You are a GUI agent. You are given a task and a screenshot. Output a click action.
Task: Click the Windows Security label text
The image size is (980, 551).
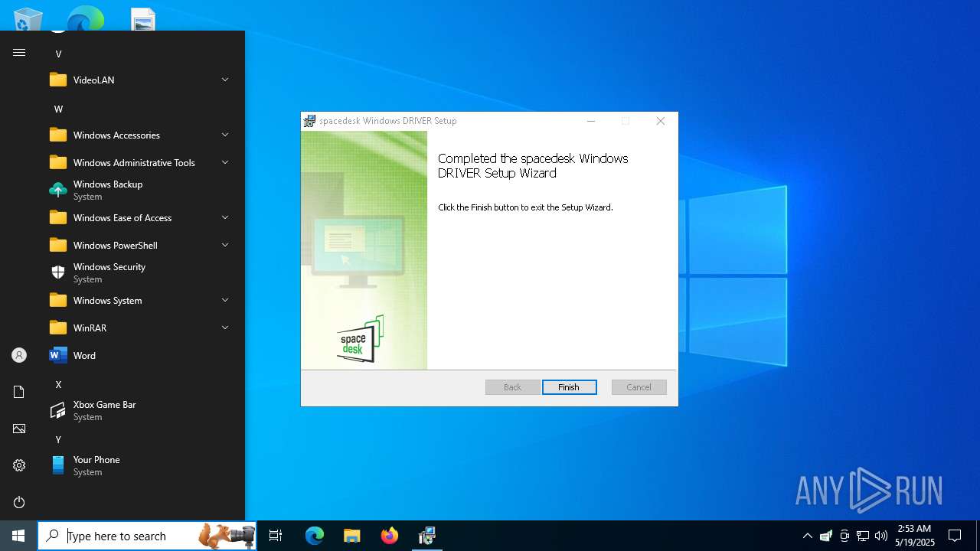[x=109, y=267]
